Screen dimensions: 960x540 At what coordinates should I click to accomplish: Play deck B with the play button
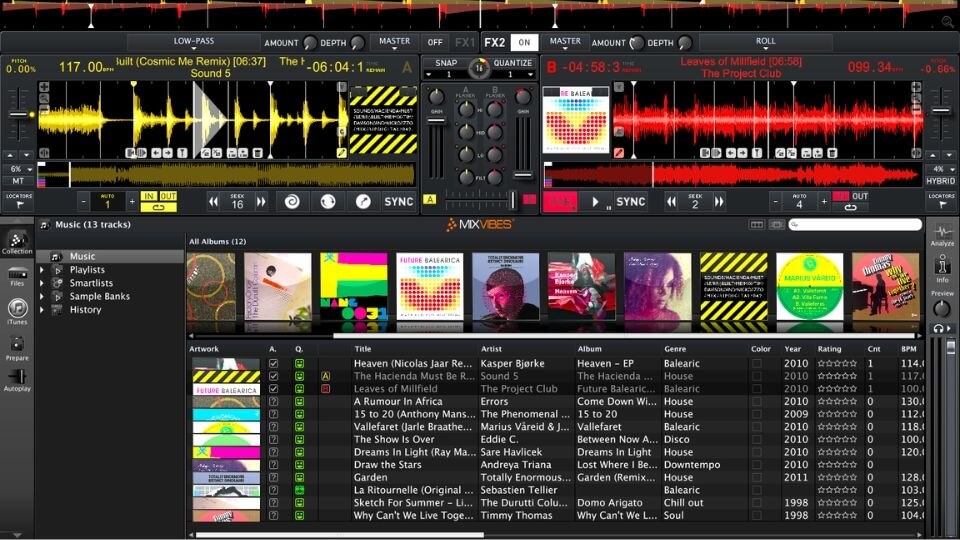[x=595, y=201]
